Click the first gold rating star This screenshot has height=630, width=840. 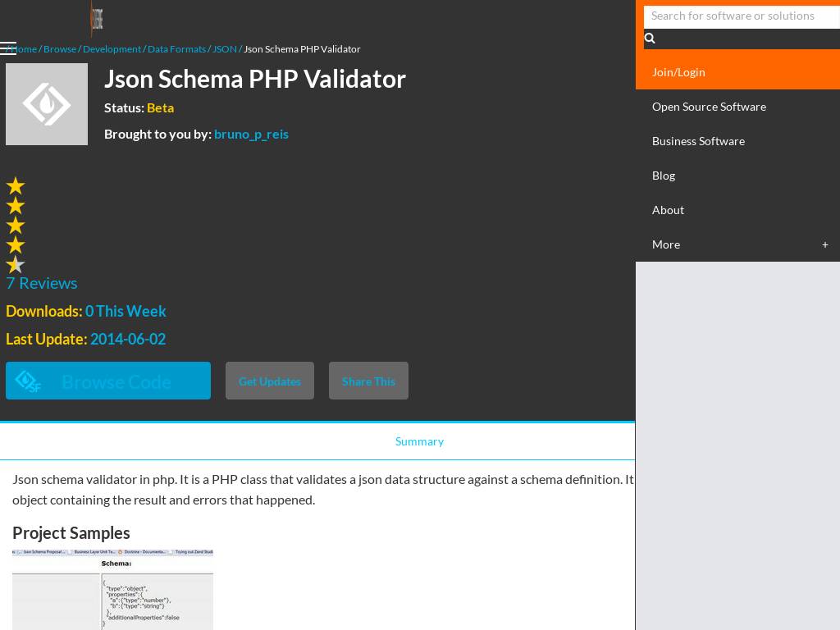pos(16,186)
